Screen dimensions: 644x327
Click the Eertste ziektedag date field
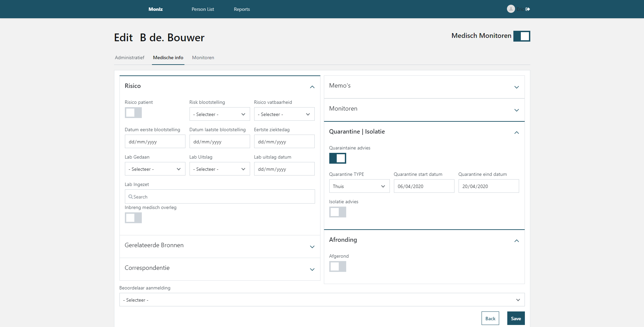tap(284, 142)
